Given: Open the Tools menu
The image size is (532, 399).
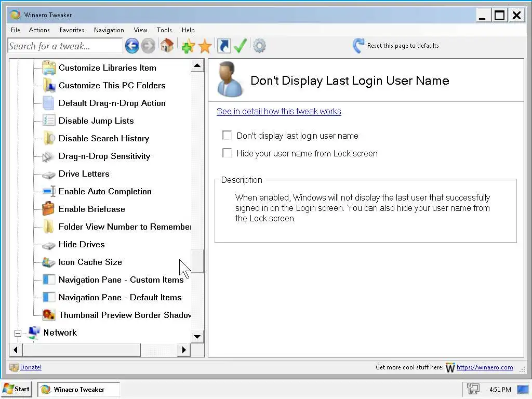Looking at the screenshot, I should 164,30.
